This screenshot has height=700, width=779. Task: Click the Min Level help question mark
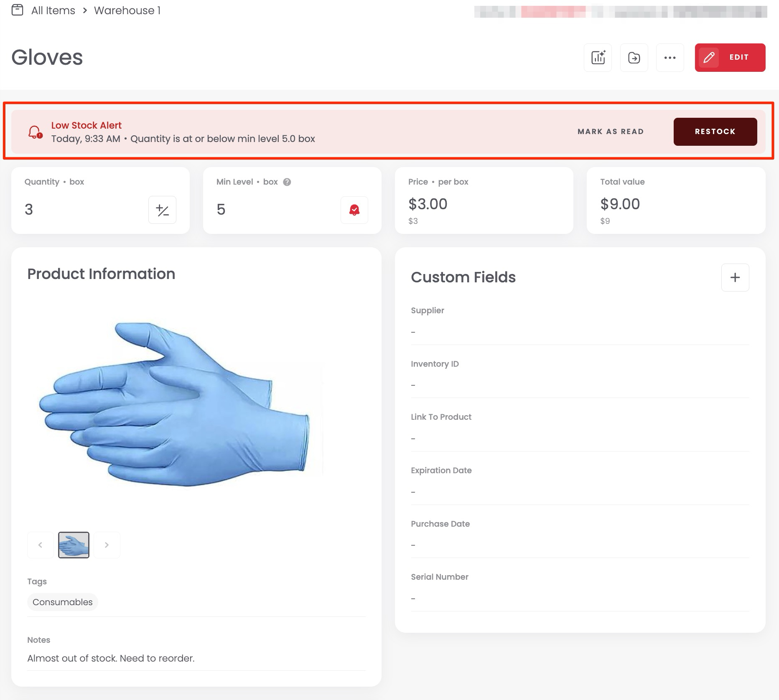(x=287, y=182)
